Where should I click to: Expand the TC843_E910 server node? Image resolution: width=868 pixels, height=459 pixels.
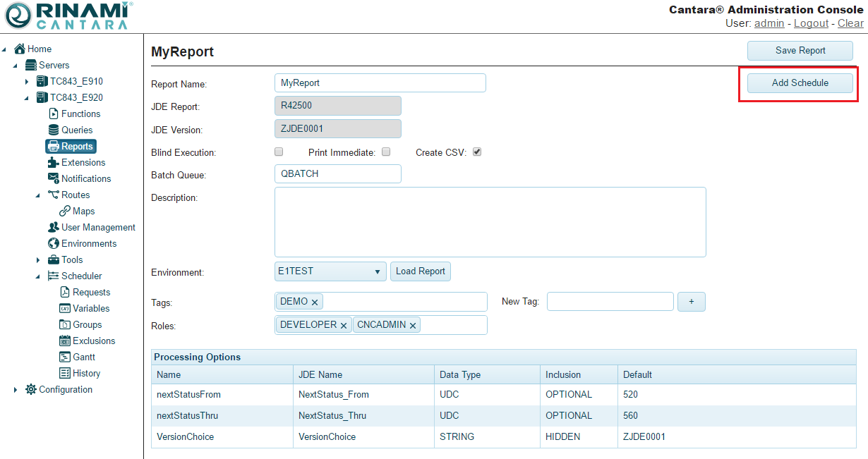(27, 82)
